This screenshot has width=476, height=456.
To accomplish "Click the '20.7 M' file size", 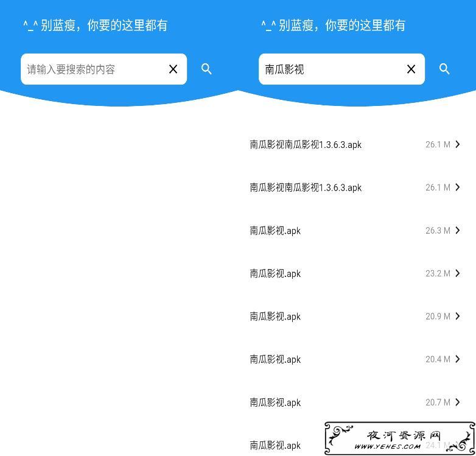I will tap(438, 402).
